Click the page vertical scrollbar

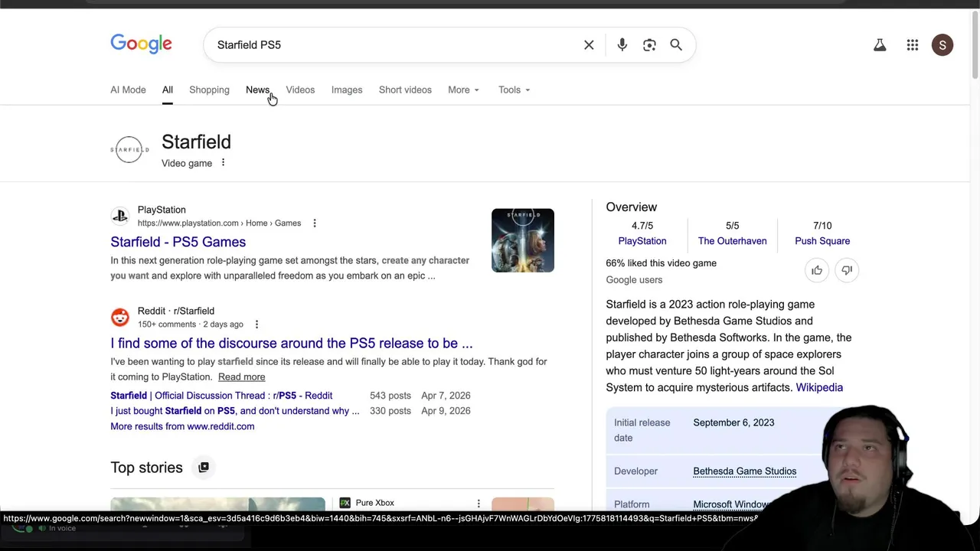975,46
